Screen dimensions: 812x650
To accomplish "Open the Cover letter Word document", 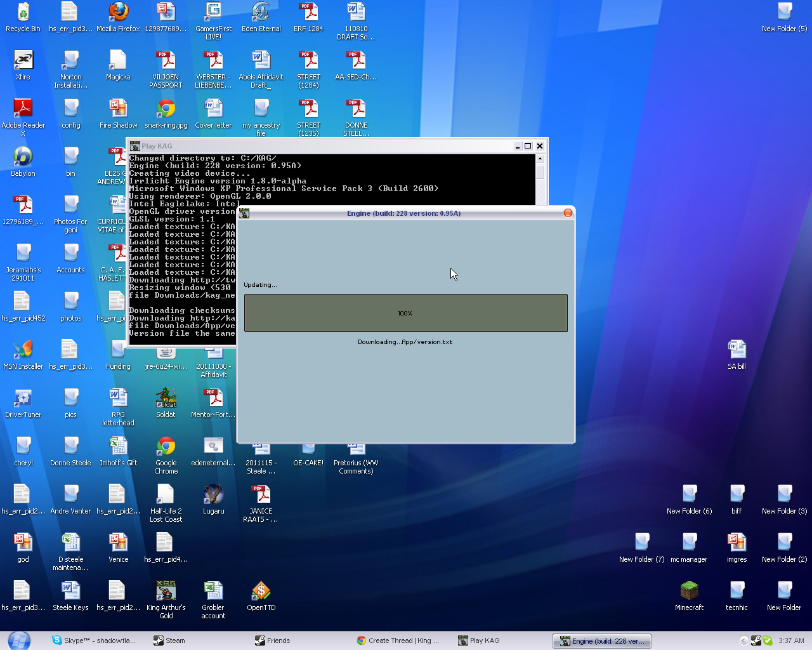I will click(213, 114).
